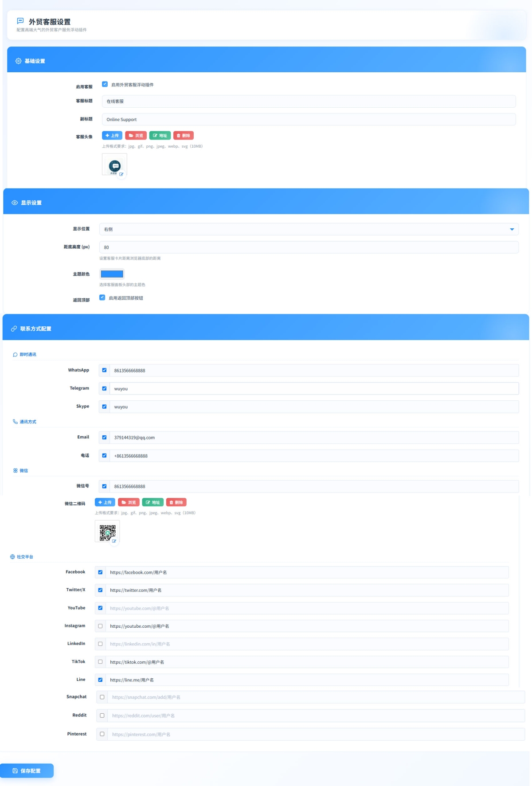The height and width of the screenshot is (786, 532).
Task: Delete the customer service avatar image
Action: click(183, 136)
